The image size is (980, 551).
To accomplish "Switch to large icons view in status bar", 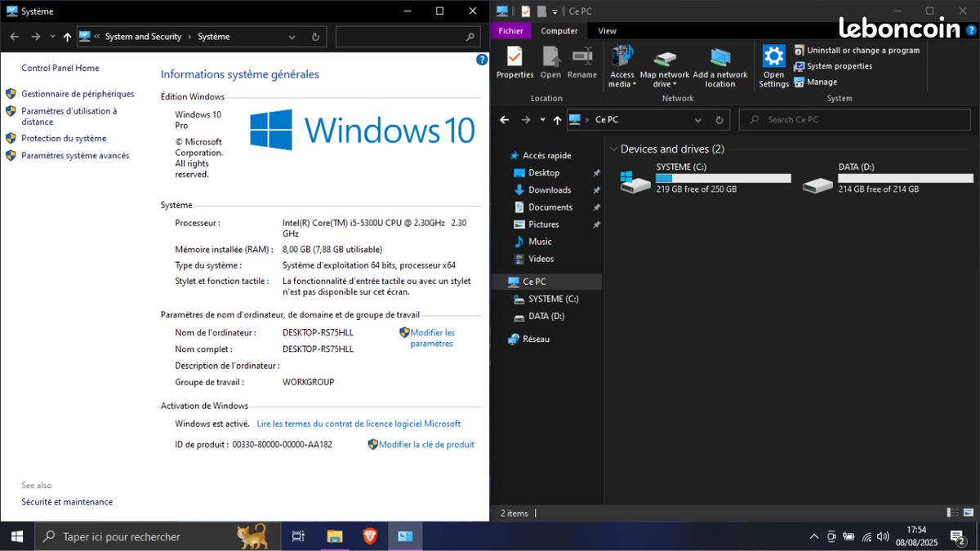I will click(x=968, y=513).
